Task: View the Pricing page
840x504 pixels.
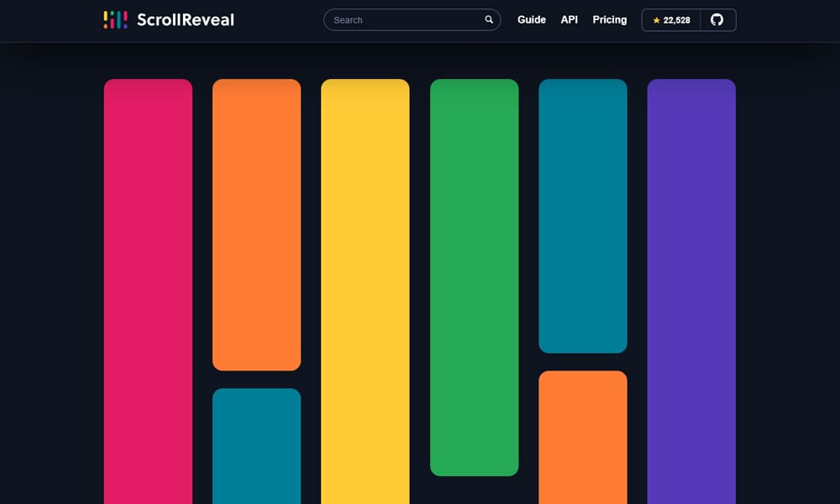Action: coord(609,19)
